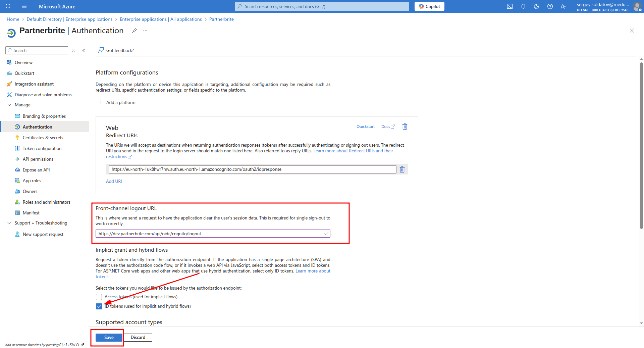This screenshot has width=644, height=348.
Task: Open App roles
Action: 32,181
